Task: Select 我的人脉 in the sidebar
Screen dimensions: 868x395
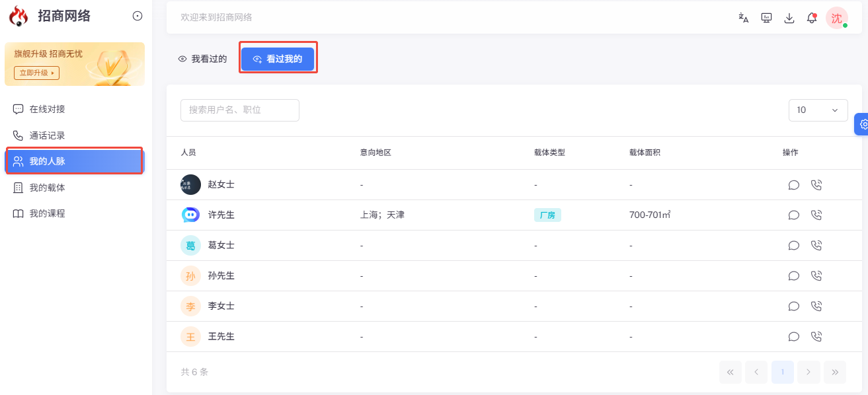Action: [x=75, y=161]
